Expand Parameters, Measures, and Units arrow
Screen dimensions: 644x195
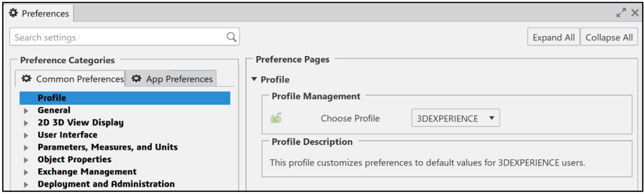(x=26, y=148)
